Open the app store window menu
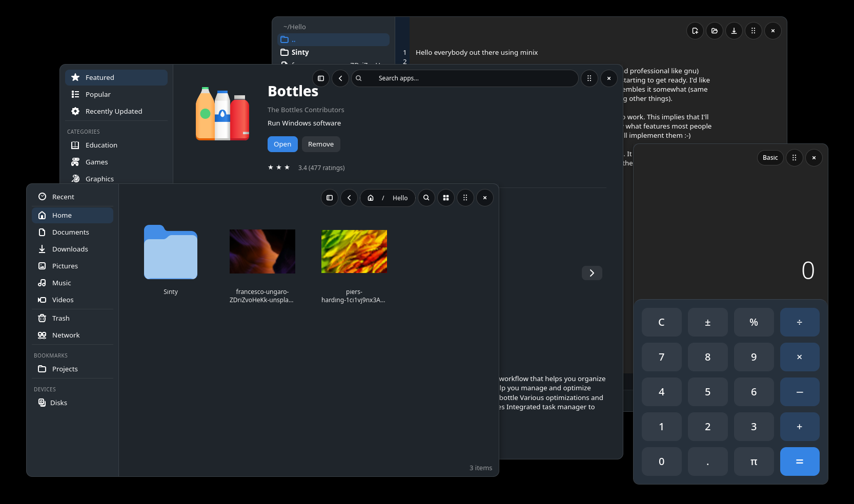The width and height of the screenshot is (854, 504). (589, 78)
